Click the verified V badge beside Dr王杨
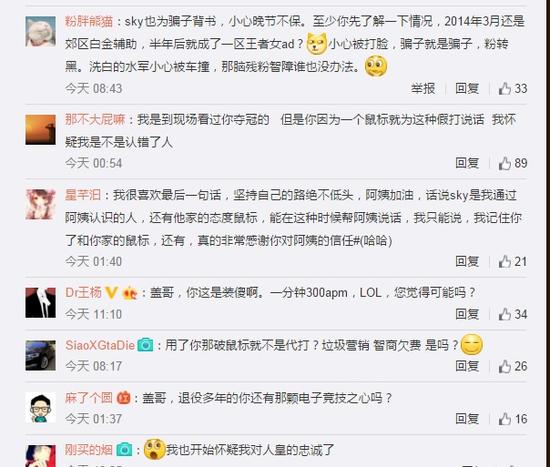This screenshot has height=467, width=550. point(112,293)
